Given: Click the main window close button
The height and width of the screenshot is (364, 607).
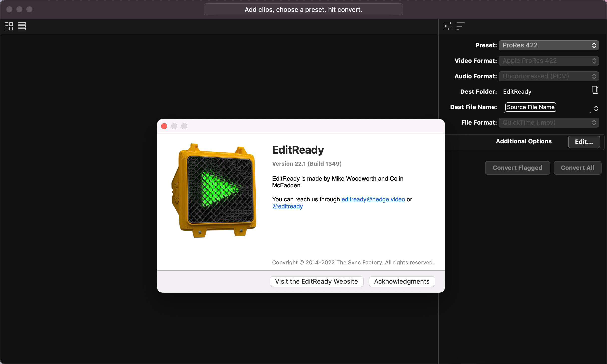Looking at the screenshot, I should click(x=9, y=9).
